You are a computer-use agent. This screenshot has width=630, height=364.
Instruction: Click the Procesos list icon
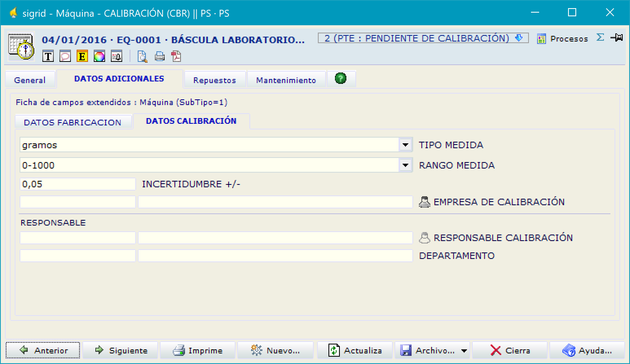541,39
